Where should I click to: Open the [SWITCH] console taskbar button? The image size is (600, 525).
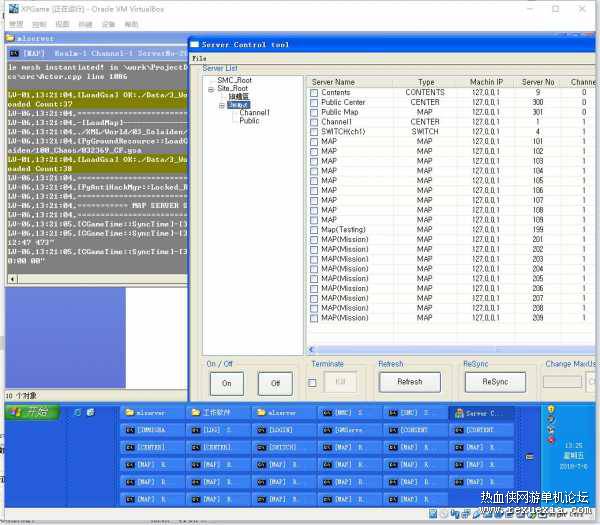(x=284, y=447)
